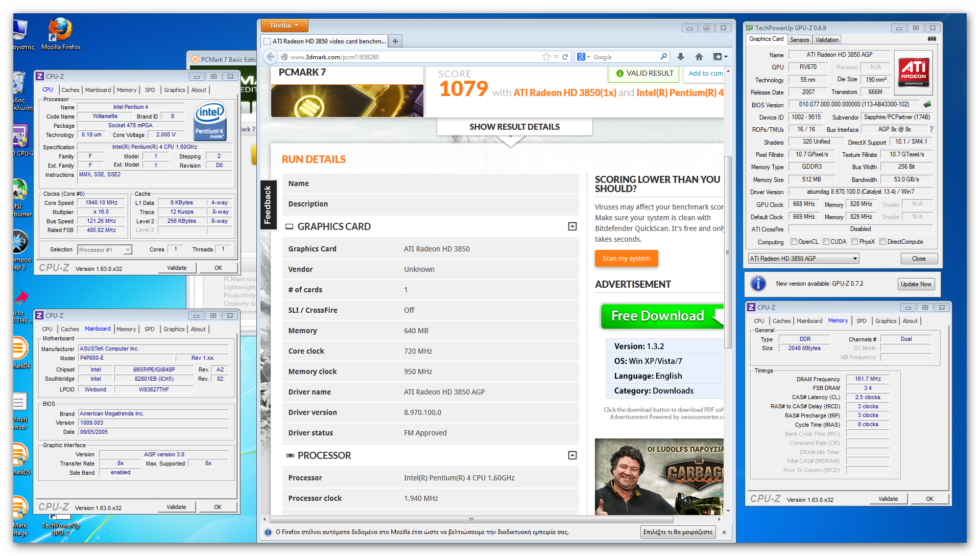Click the ASUSTeK Computer Inc. manufacturer field

click(153, 349)
